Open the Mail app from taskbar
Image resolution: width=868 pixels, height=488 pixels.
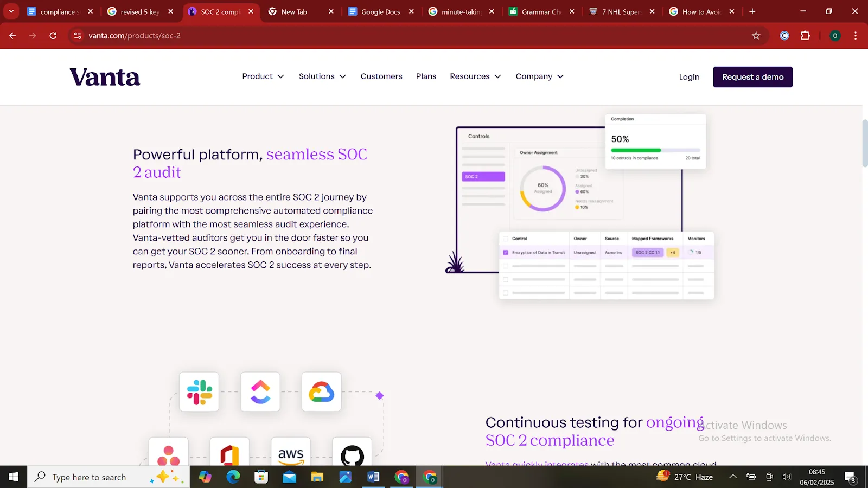[x=289, y=477]
